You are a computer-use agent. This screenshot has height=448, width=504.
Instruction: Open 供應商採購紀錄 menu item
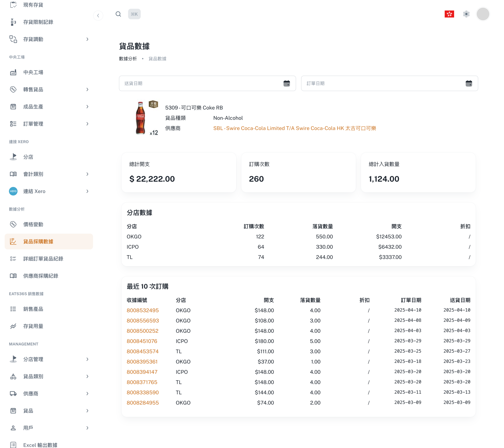pos(49,276)
